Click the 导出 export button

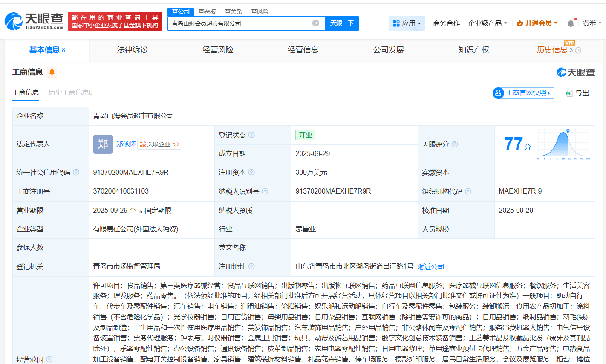[577, 93]
